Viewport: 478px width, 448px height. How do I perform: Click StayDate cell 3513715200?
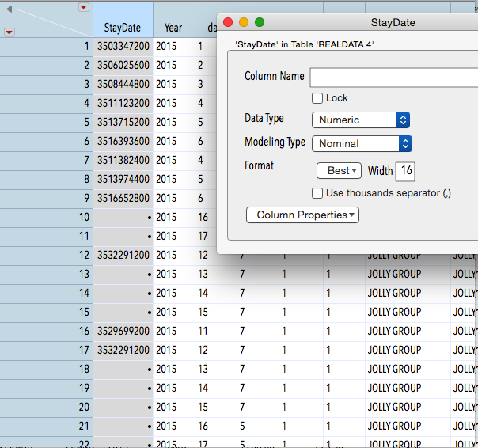point(123,123)
